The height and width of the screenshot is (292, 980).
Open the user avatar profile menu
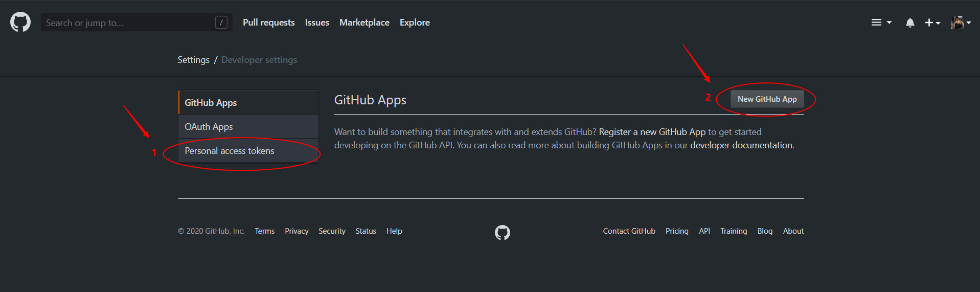coord(961,23)
